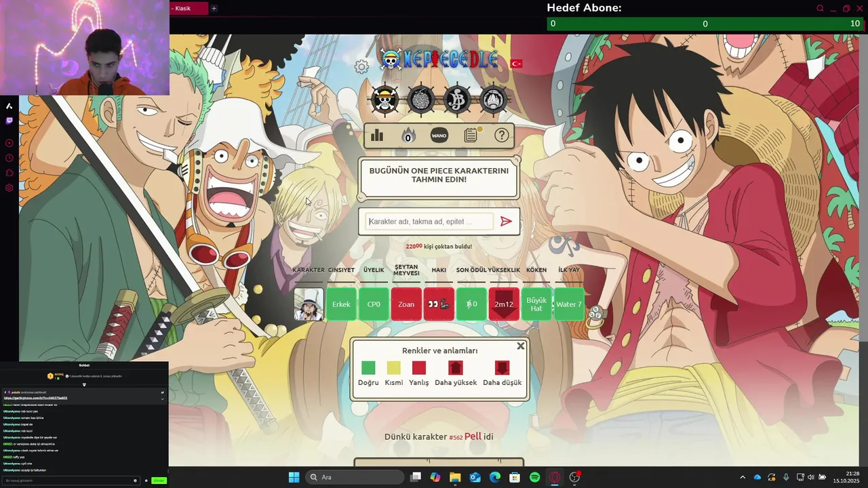The image size is (868, 488).
Task: Click the guessed character portrait thumbnail
Action: click(x=309, y=304)
